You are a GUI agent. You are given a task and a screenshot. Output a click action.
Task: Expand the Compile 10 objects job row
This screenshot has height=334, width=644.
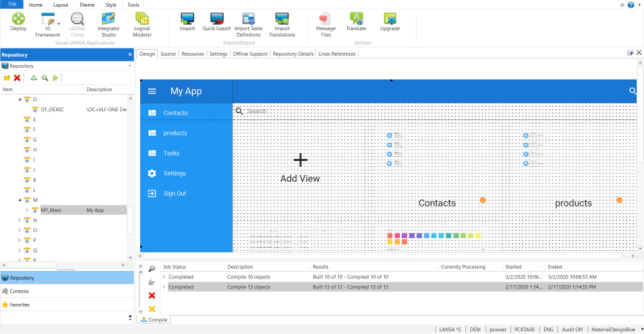[164, 277]
